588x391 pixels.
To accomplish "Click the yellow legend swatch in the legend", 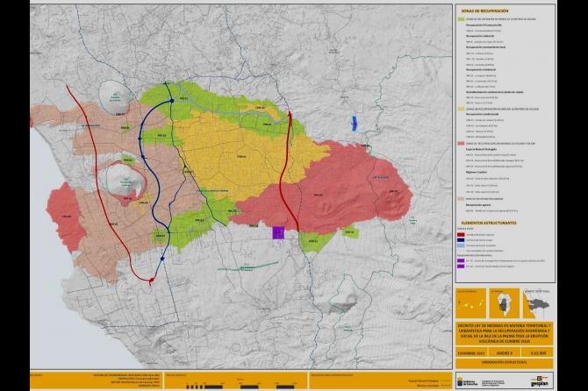I will pos(459,110).
